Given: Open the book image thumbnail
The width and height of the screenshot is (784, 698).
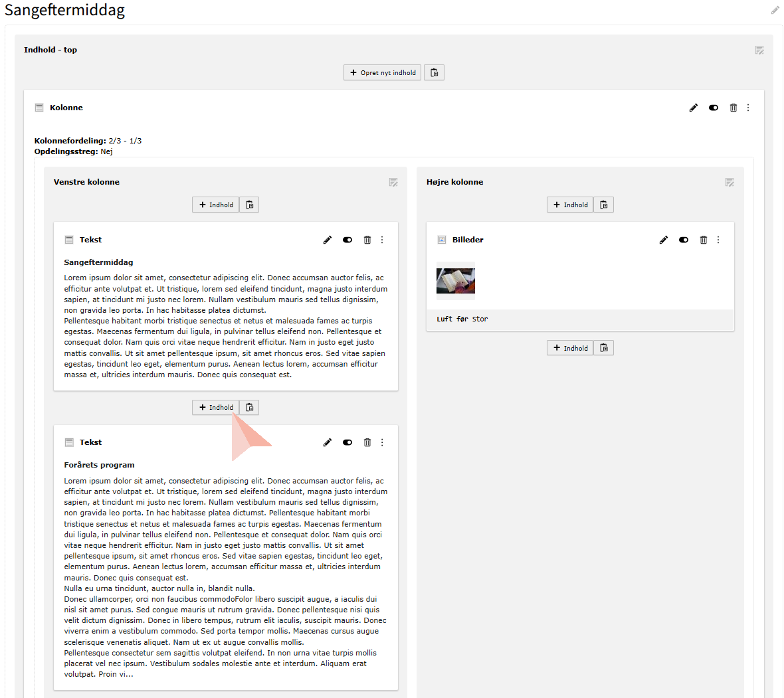Looking at the screenshot, I should tap(456, 281).
